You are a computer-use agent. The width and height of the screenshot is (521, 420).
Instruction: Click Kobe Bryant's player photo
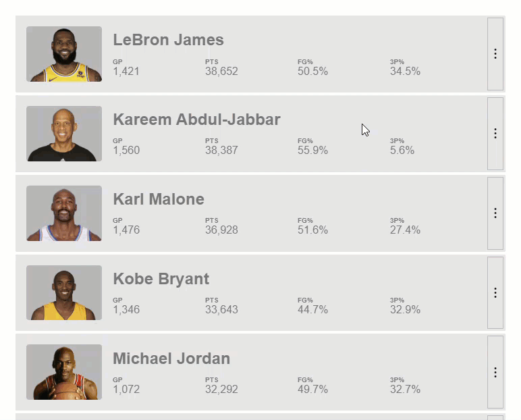click(x=64, y=292)
